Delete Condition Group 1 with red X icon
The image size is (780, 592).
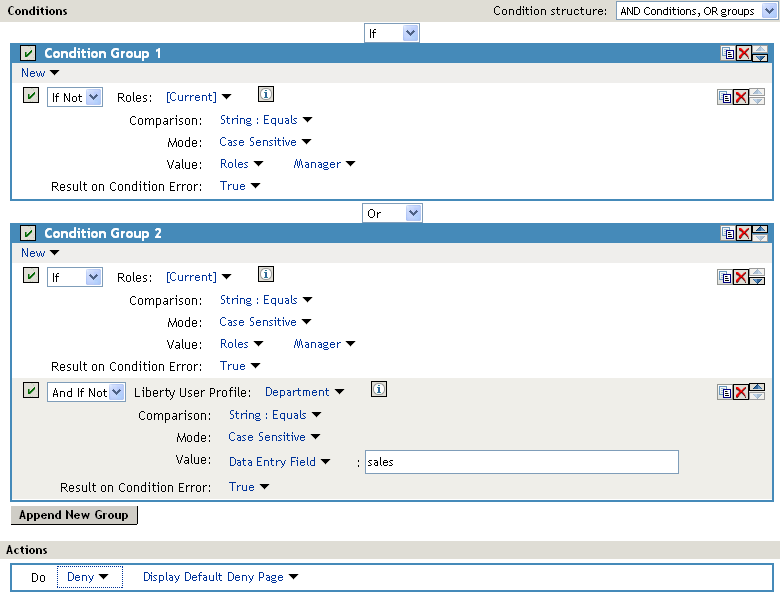point(744,53)
